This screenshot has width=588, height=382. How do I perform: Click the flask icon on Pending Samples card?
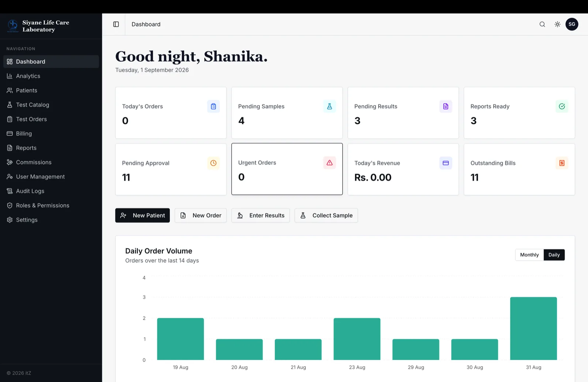[x=330, y=107]
